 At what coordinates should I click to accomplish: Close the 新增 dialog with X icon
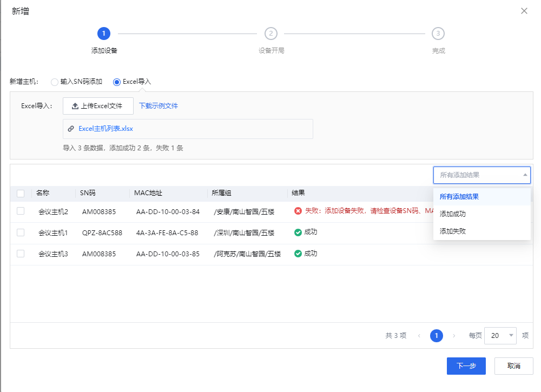(x=524, y=11)
